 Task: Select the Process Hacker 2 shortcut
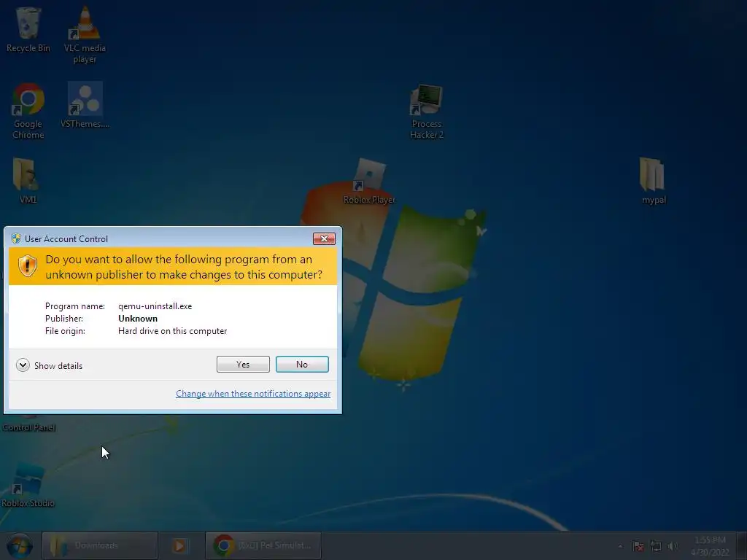(426, 112)
